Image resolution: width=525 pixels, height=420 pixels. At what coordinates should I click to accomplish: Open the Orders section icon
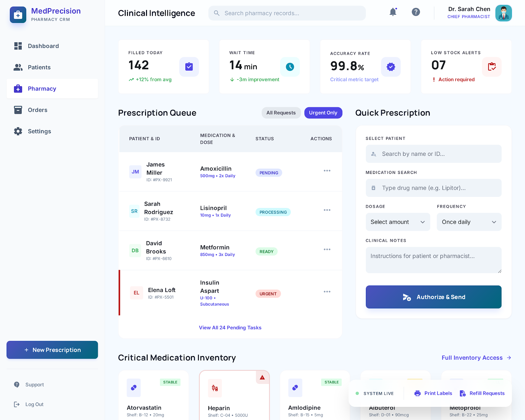18,110
